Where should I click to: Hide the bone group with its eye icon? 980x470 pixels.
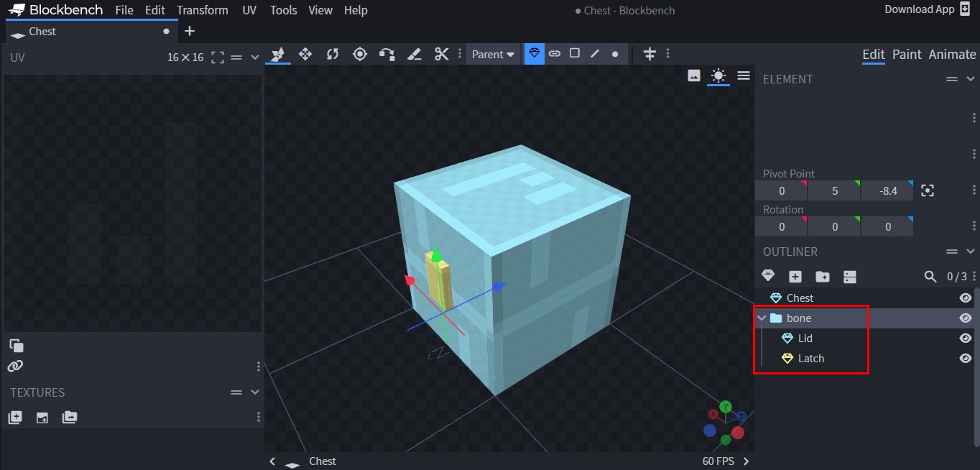pos(966,318)
